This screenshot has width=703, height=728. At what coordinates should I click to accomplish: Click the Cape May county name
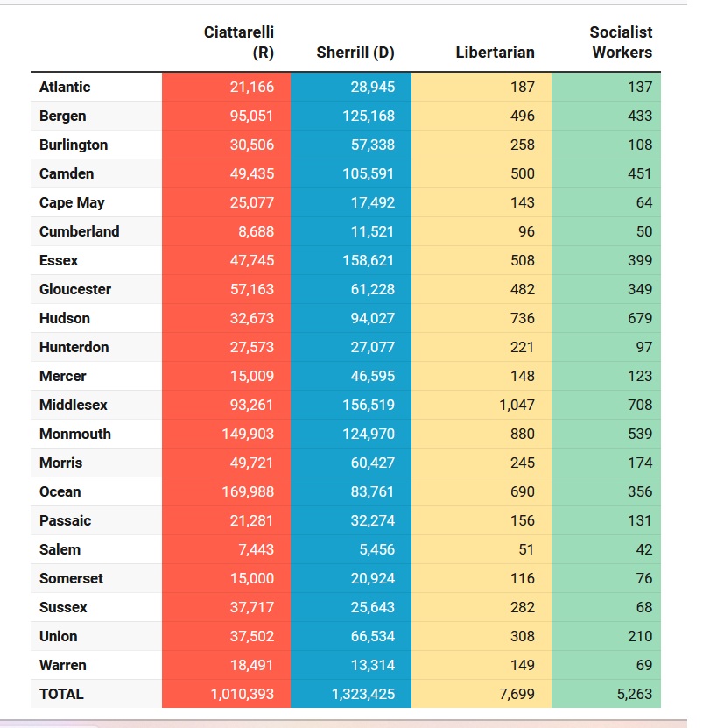click(72, 202)
